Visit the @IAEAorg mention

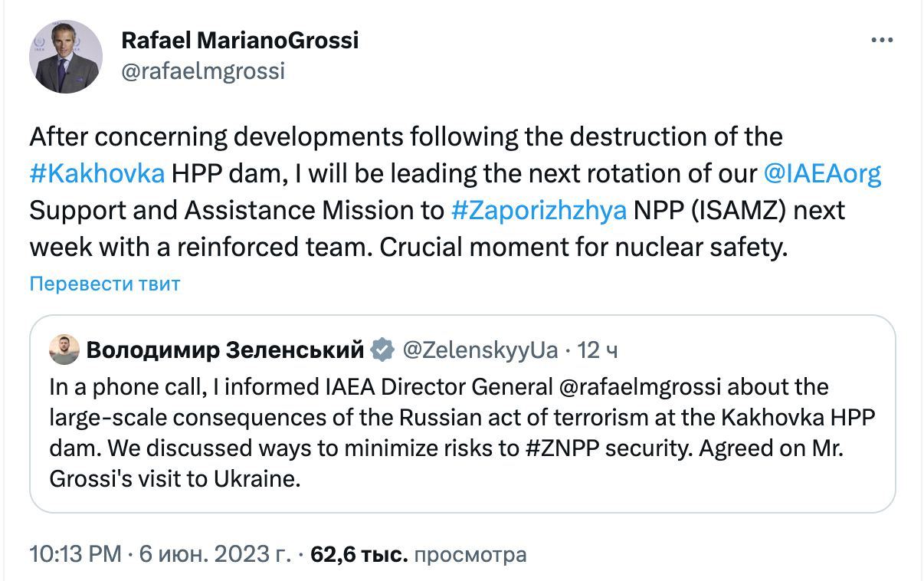pos(822,173)
